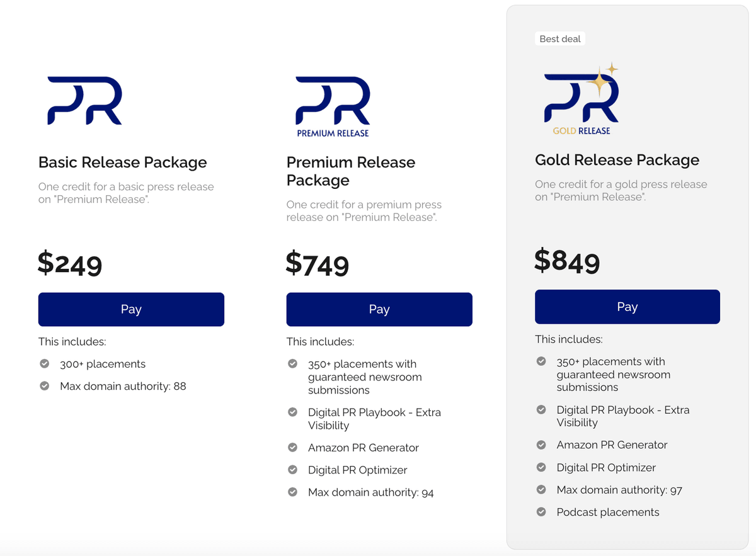Click the Gold Release Package heading
The height and width of the screenshot is (556, 756).
click(617, 160)
